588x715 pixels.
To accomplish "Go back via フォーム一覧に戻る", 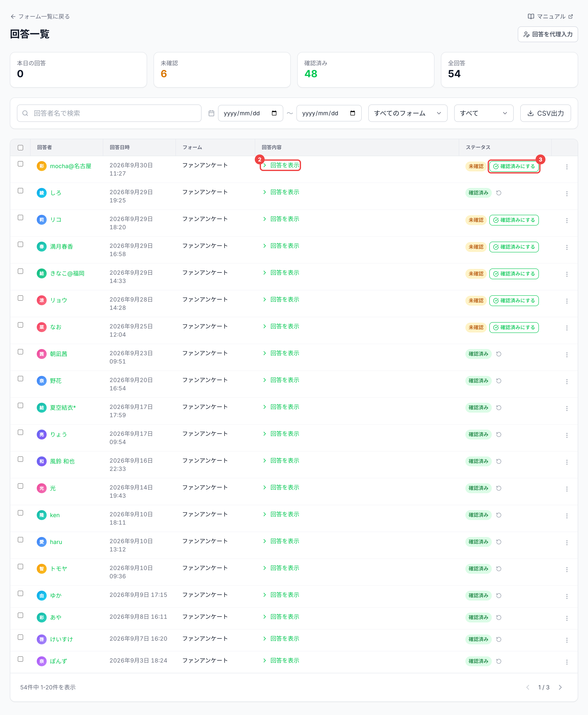I will tap(40, 16).
